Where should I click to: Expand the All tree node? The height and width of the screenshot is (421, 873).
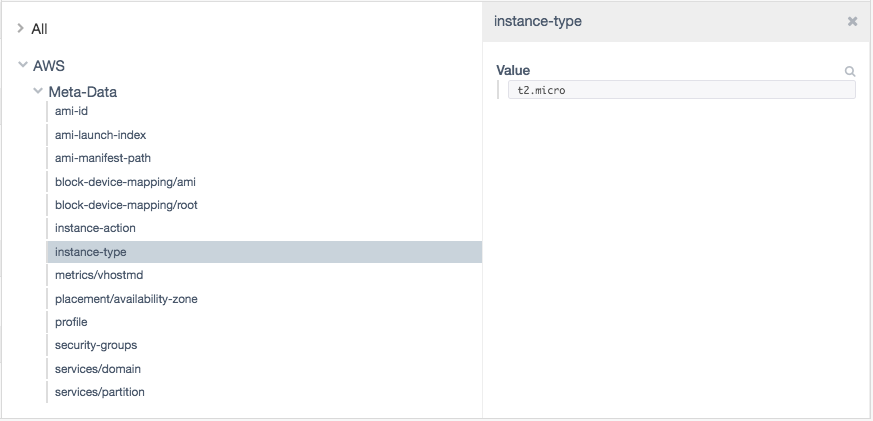click(21, 28)
